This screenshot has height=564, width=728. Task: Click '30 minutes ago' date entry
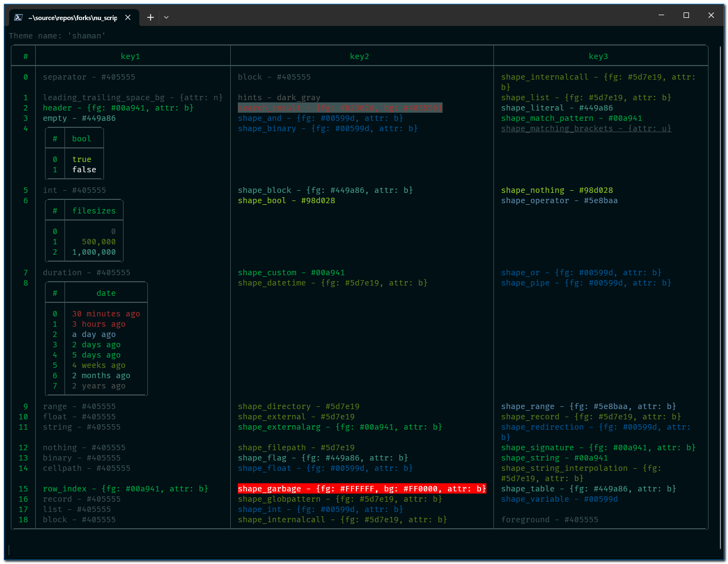106,314
